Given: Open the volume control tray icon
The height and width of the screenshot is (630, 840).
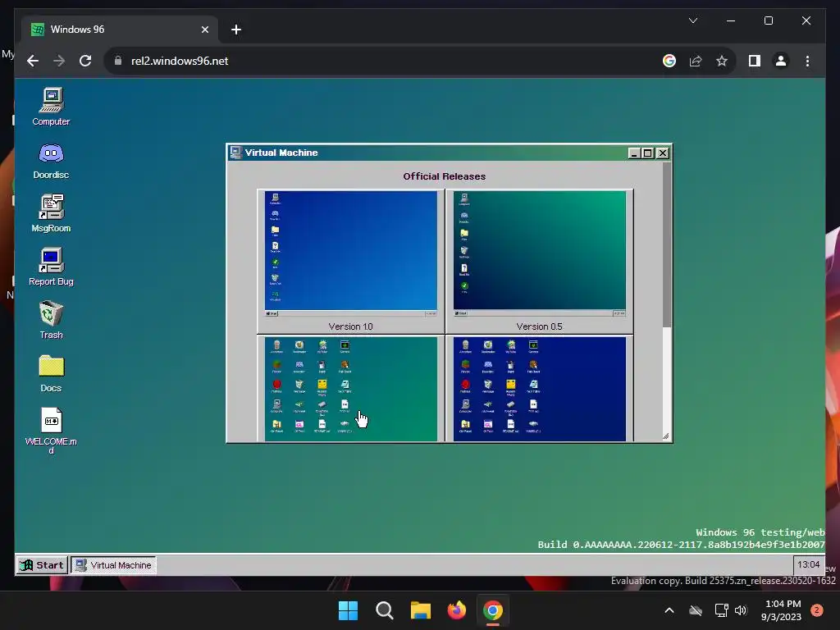Looking at the screenshot, I should pos(741,610).
